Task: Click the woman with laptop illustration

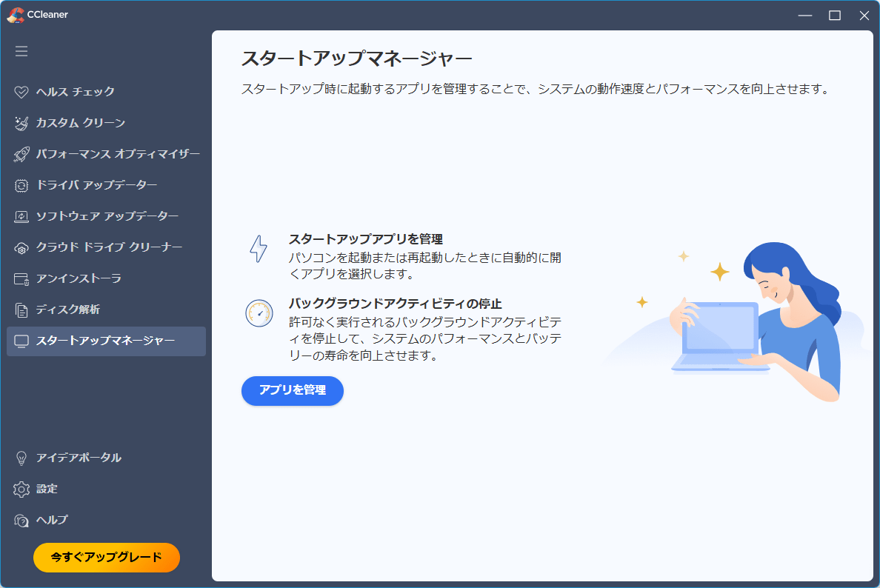Action: 756,320
